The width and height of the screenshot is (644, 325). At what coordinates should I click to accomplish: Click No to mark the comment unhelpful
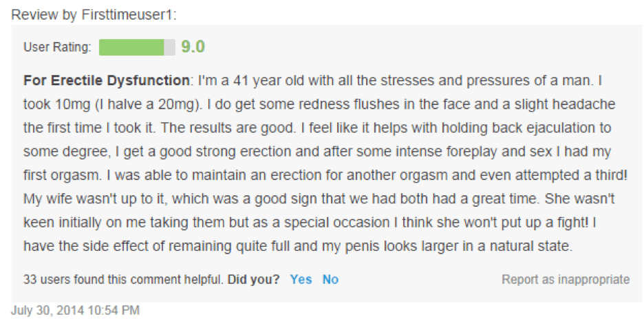[x=331, y=280]
